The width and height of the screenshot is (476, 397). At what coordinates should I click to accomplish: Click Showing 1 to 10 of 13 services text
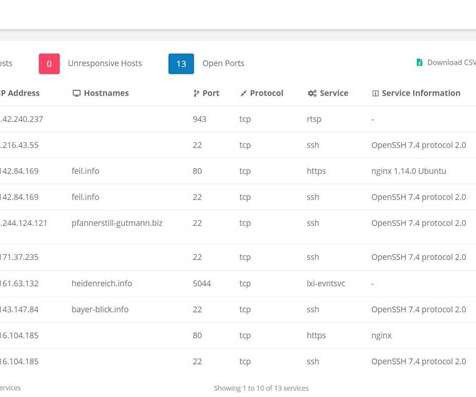point(261,388)
